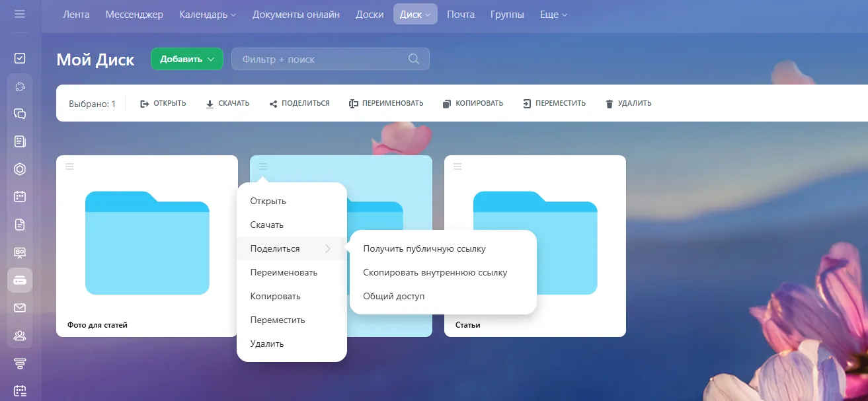Click the highlighted disk drive sidebar icon
The width and height of the screenshot is (868, 401).
pos(20,280)
